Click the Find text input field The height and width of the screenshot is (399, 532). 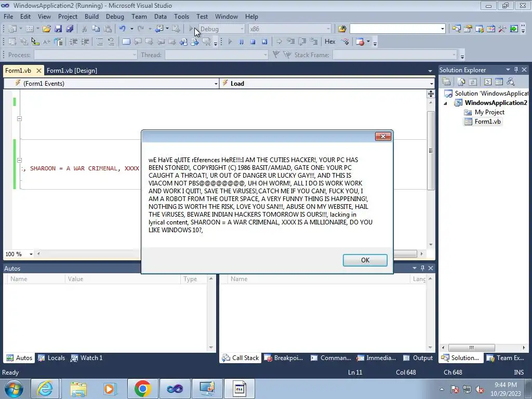395,29
